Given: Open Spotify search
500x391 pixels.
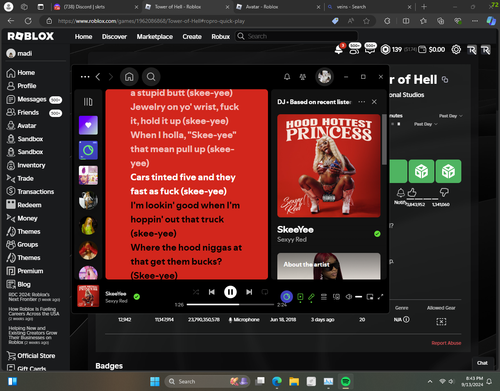Looking at the screenshot, I should tap(151, 77).
